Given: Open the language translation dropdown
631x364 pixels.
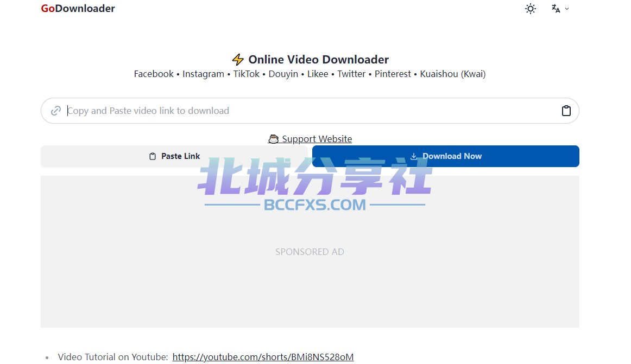Looking at the screenshot, I should pos(560,9).
